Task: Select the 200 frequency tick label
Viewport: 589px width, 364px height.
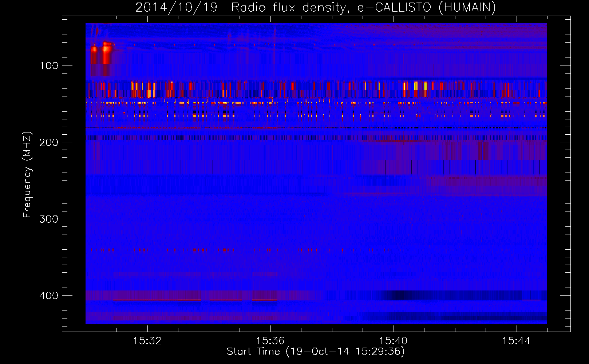Action: pos(49,142)
